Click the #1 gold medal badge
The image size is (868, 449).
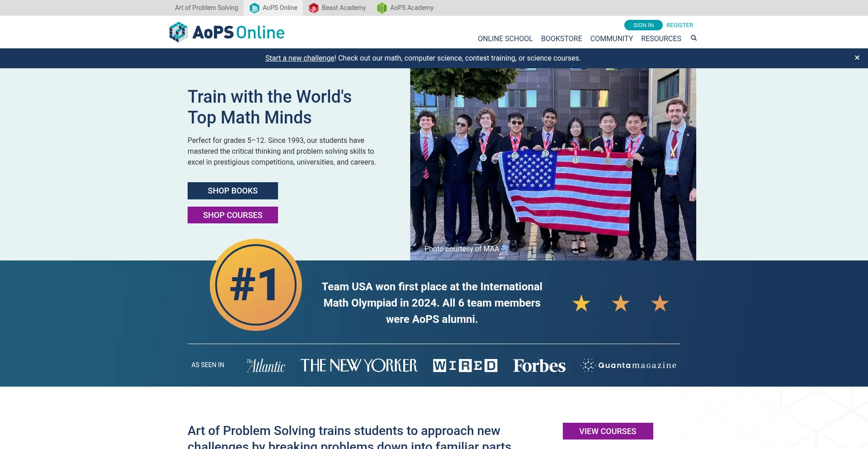[x=256, y=285]
